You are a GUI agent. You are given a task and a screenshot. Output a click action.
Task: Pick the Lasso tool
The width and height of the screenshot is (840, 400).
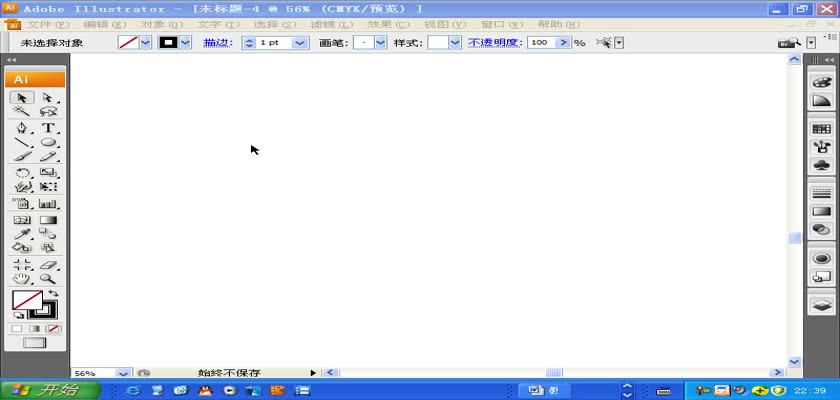(48, 111)
